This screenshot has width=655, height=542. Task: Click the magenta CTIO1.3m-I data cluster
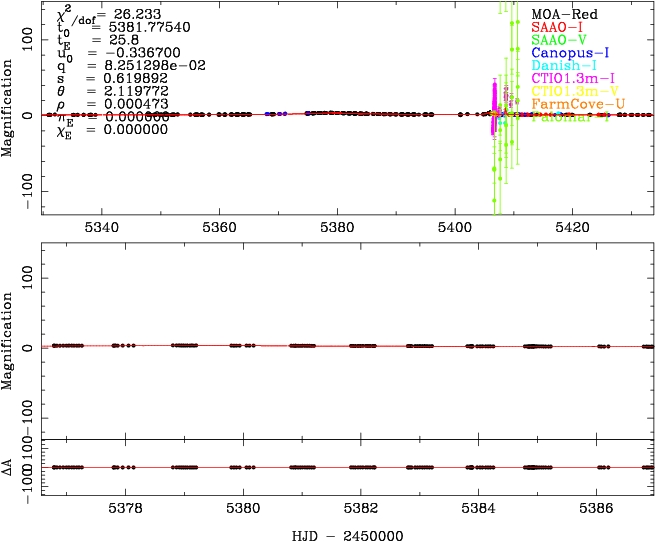pyautogui.click(x=495, y=107)
